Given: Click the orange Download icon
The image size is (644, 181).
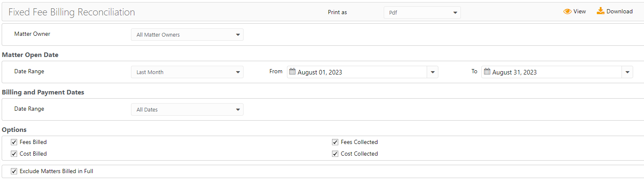Looking at the screenshot, I should click(x=601, y=11).
